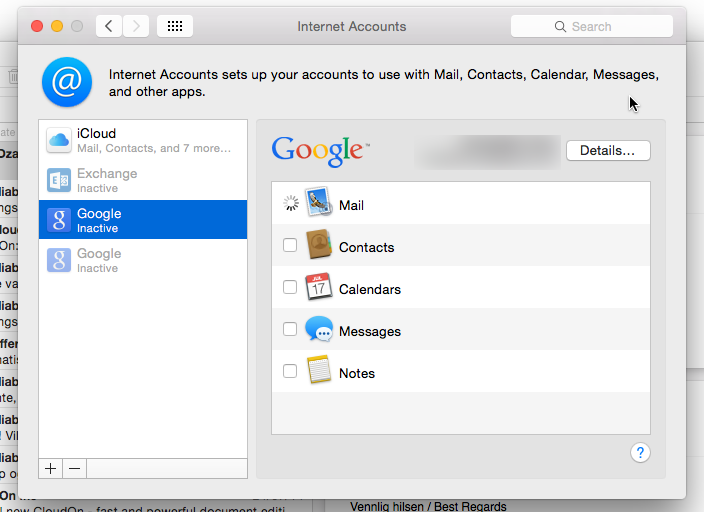Click the magnifier icon in Search
This screenshot has width=704, height=512.
coord(560,26)
